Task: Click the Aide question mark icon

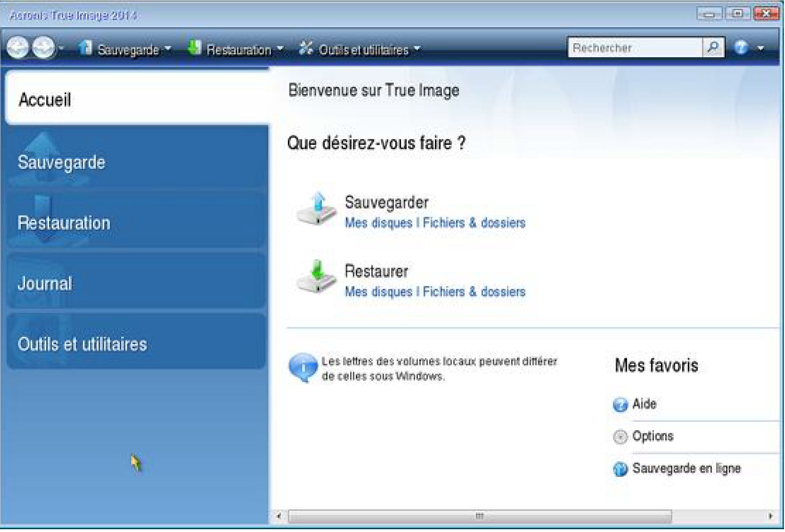Action: click(620, 405)
